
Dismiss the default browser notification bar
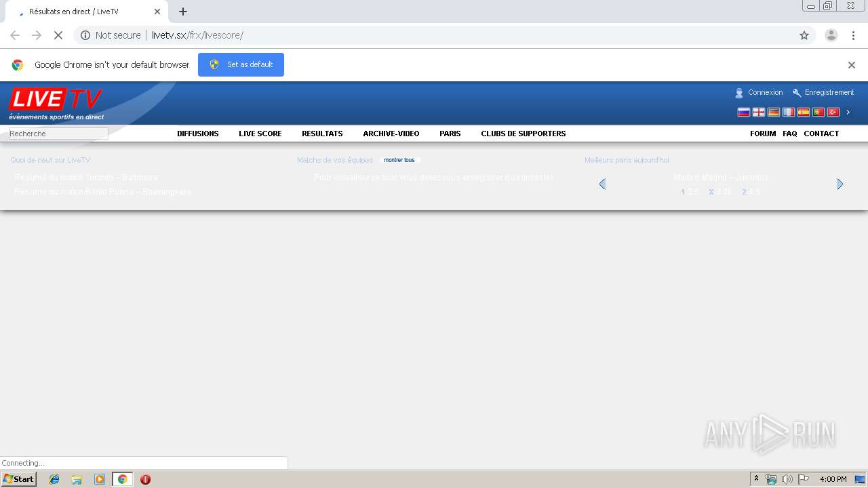[x=852, y=65]
